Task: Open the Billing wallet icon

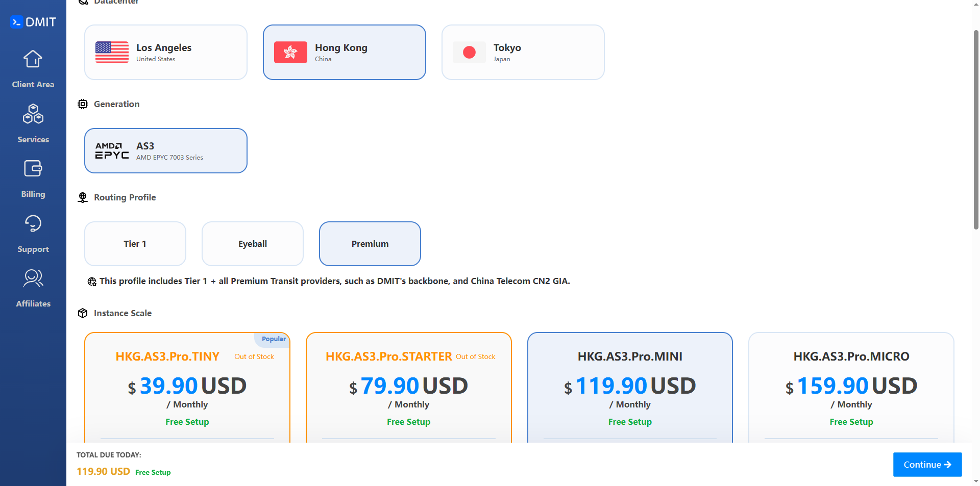Action: (33, 168)
